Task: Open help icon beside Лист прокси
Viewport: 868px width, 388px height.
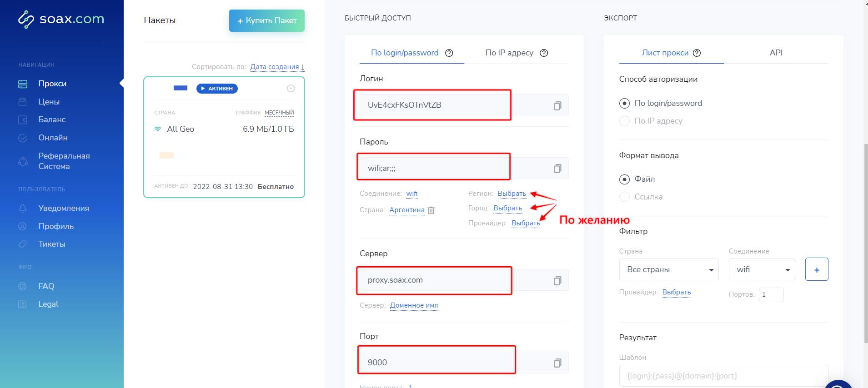Action: click(697, 53)
